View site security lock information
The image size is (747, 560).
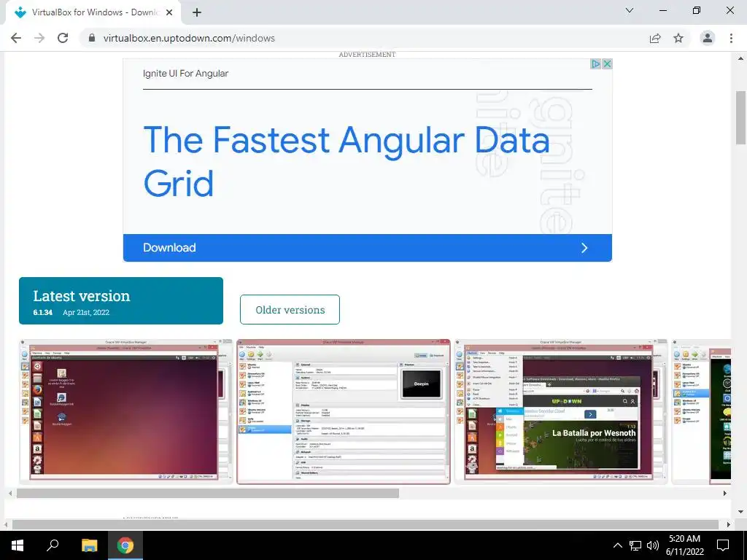coord(92,38)
